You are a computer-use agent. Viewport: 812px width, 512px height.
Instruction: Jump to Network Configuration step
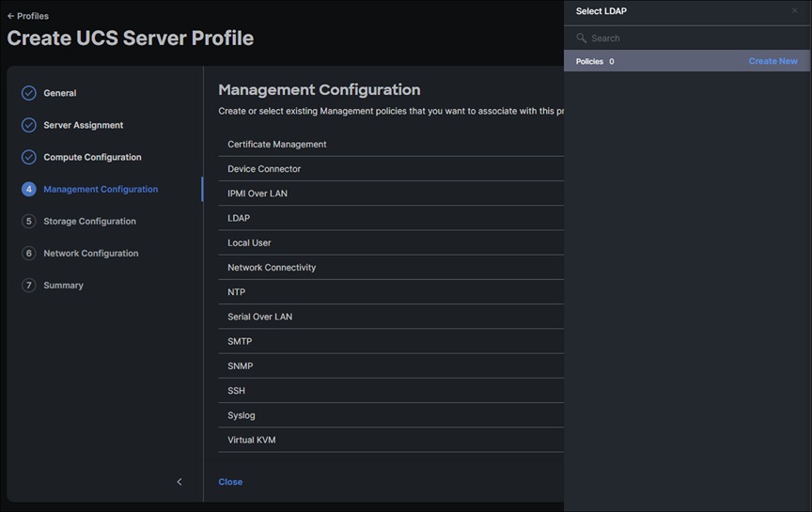(x=90, y=254)
